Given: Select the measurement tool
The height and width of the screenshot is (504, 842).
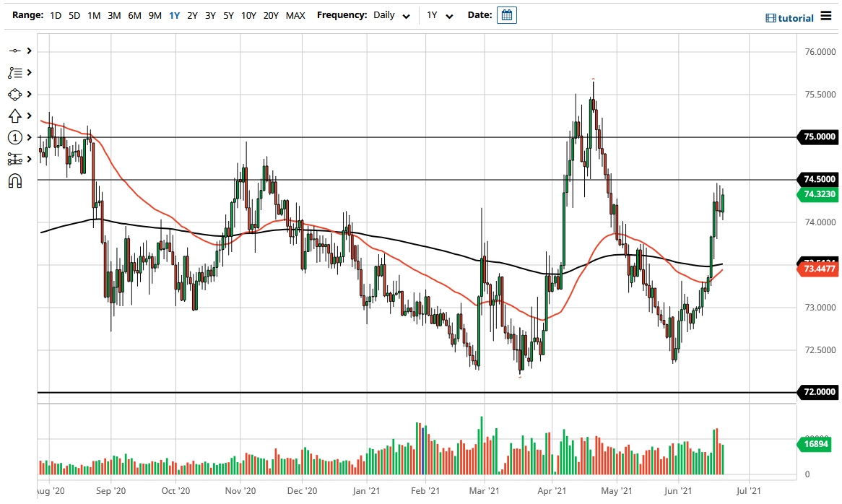Looking at the screenshot, I should [14, 159].
